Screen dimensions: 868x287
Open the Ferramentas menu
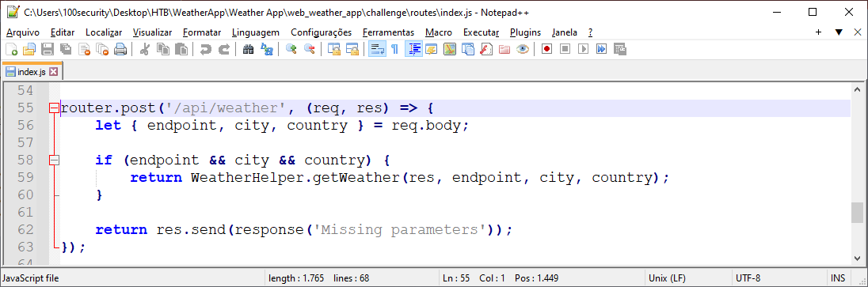(388, 32)
